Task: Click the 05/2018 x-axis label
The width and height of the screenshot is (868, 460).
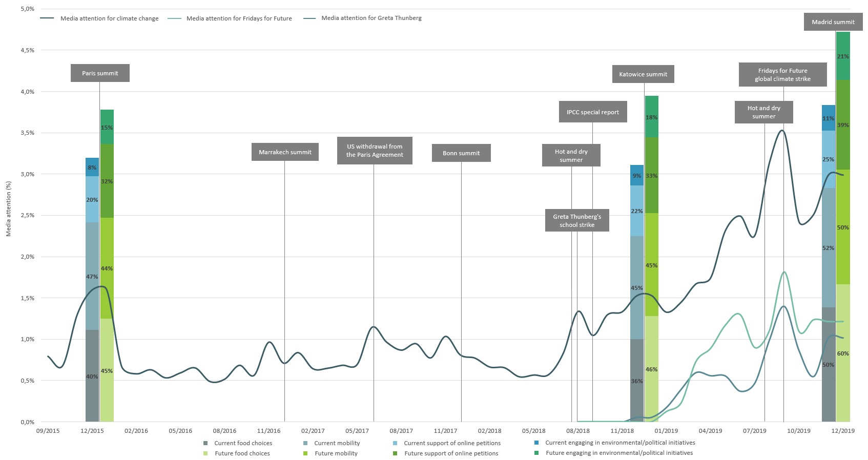Action: pyautogui.click(x=534, y=431)
